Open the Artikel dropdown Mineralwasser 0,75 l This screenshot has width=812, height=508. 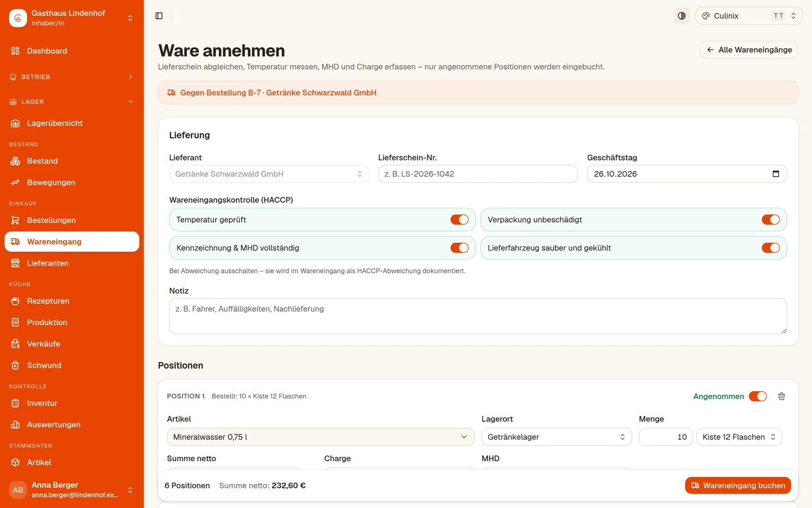321,437
